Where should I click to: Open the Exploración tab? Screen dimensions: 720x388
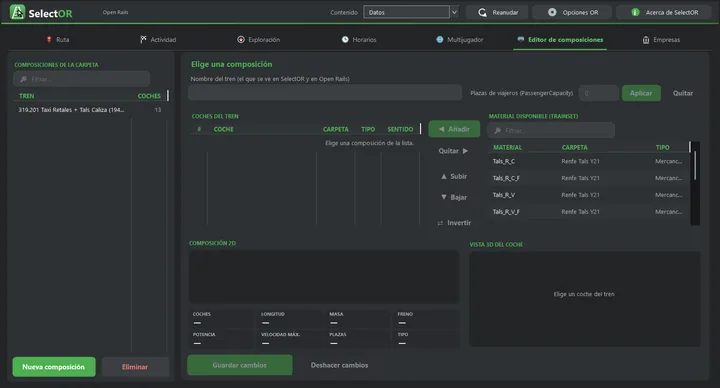pyautogui.click(x=259, y=39)
